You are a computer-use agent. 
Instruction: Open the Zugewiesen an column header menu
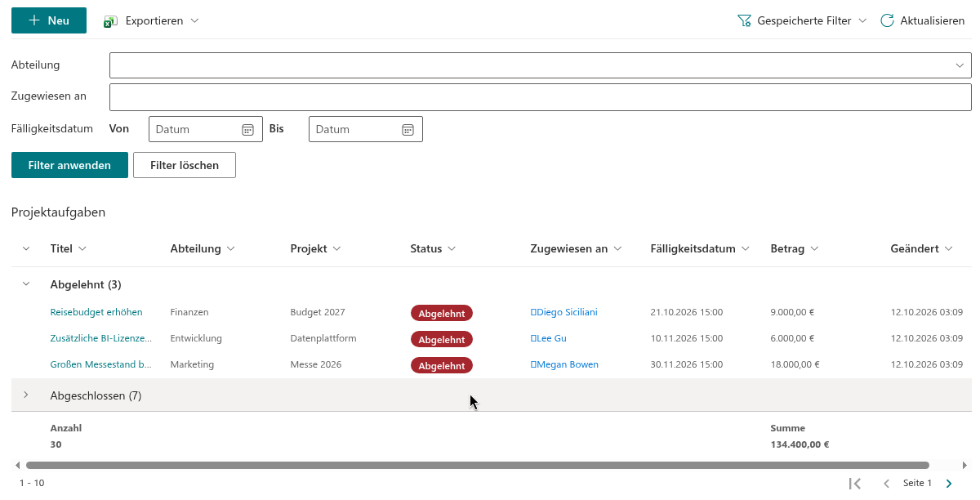click(577, 248)
